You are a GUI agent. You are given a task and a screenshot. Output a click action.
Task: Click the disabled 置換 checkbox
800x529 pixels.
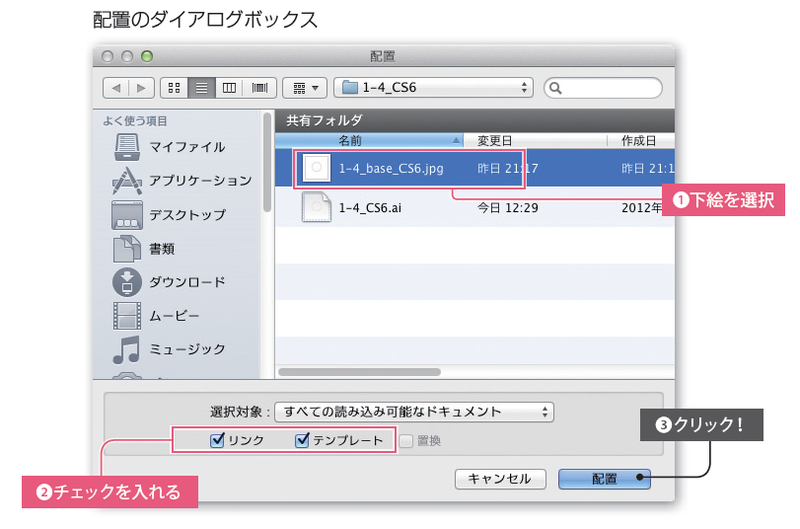pyautogui.click(x=406, y=440)
